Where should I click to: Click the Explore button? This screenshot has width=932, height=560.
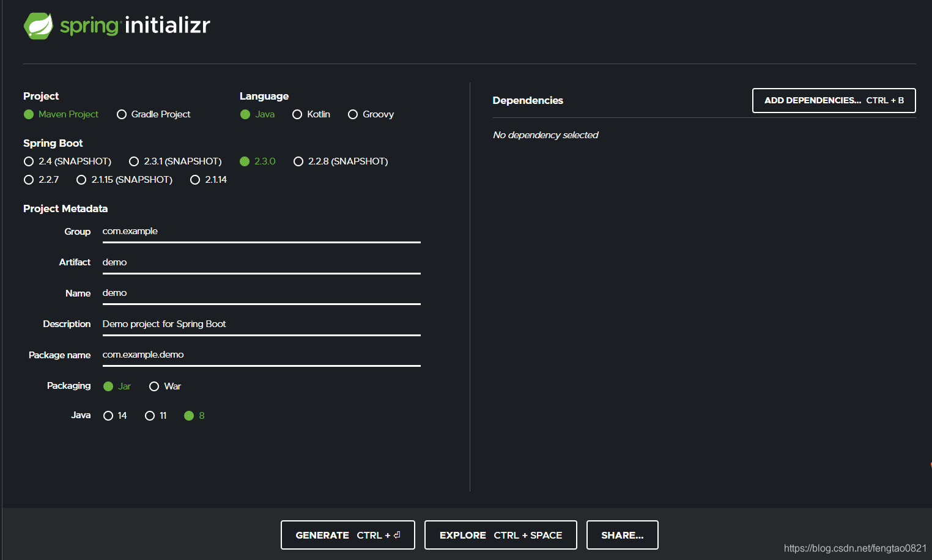point(501,535)
